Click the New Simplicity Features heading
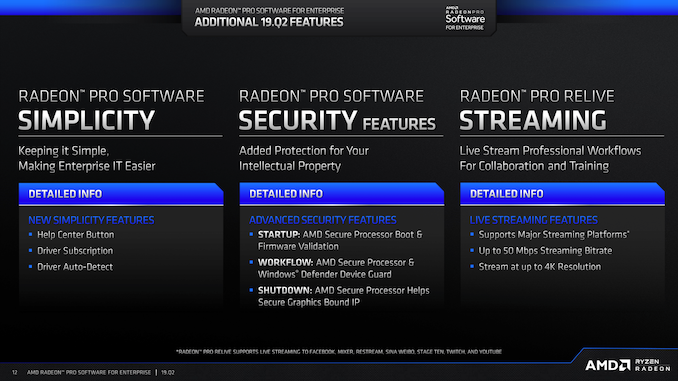 (91, 220)
